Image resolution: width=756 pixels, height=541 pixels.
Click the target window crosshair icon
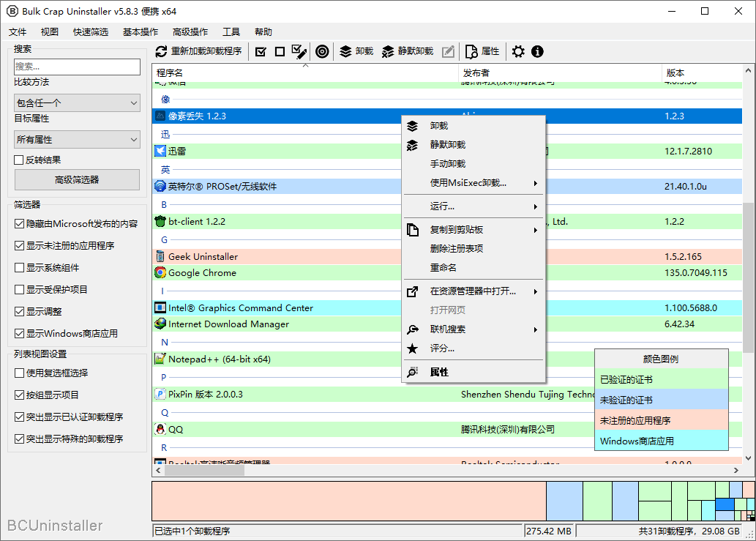(322, 51)
